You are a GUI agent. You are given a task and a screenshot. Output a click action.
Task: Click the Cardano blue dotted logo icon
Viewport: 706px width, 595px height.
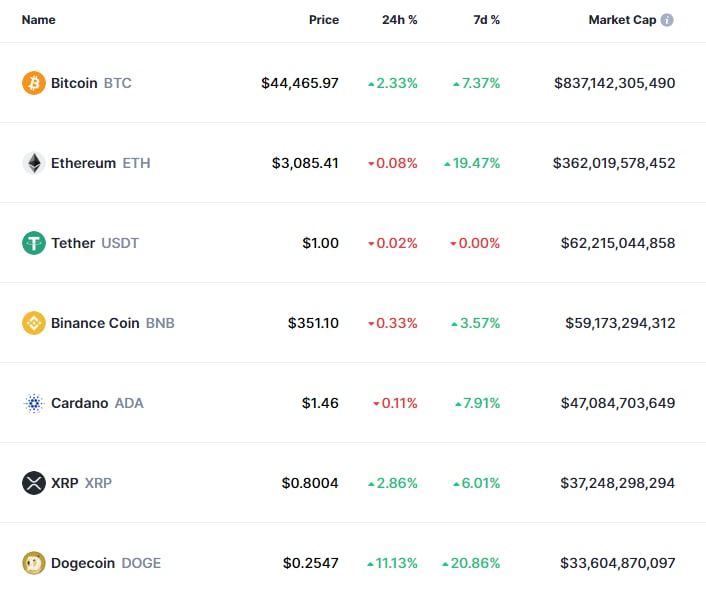pos(34,403)
